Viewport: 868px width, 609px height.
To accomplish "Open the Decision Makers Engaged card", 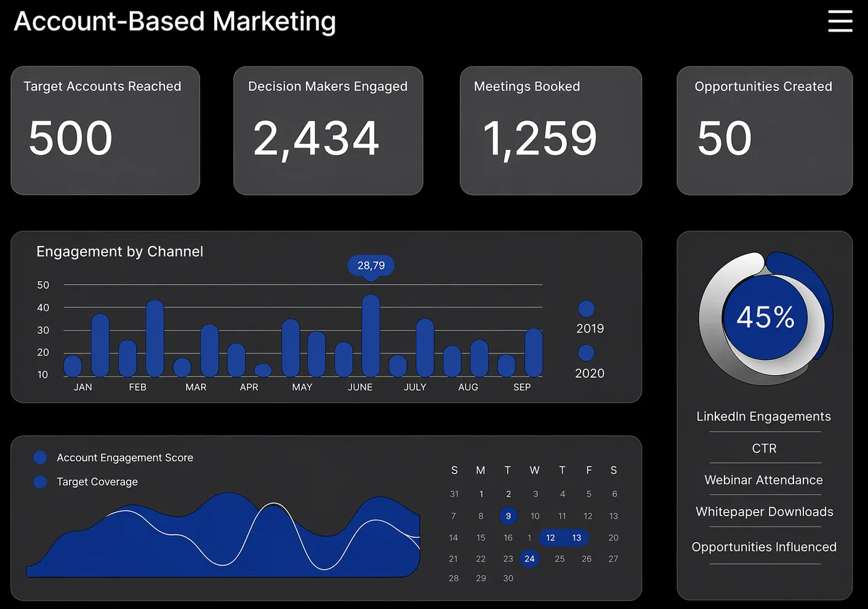I will (328, 130).
